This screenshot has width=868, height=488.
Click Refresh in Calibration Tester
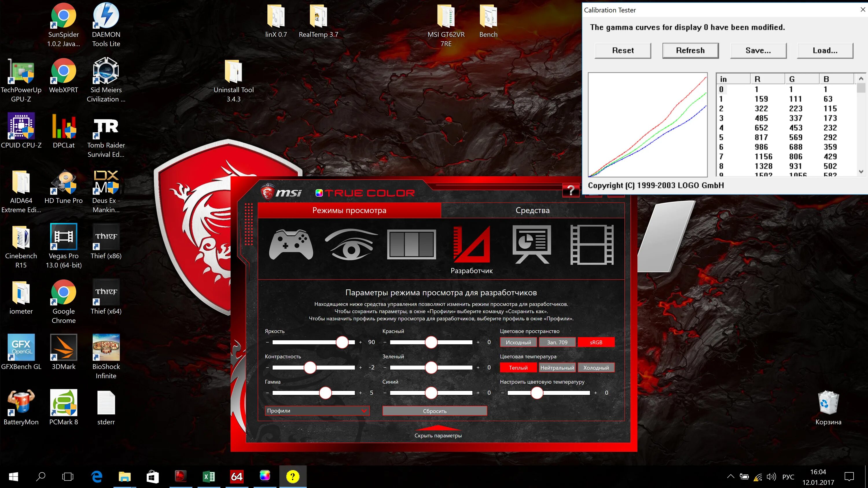[x=690, y=51]
